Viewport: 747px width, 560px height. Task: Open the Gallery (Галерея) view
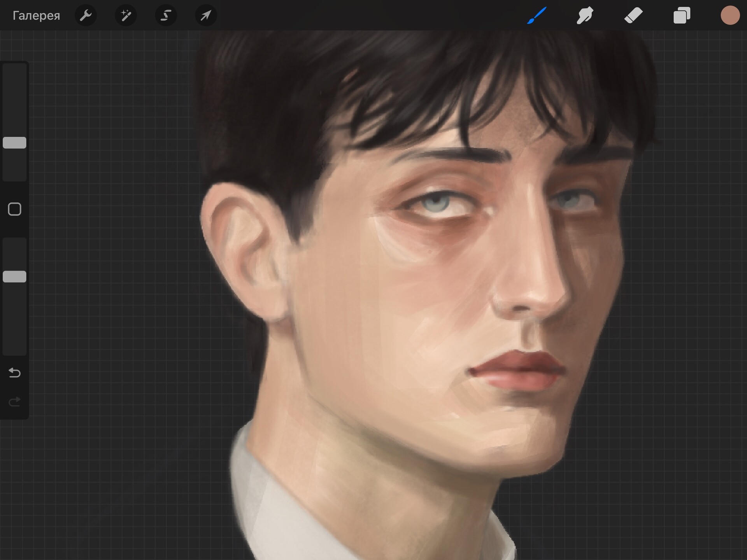tap(36, 16)
